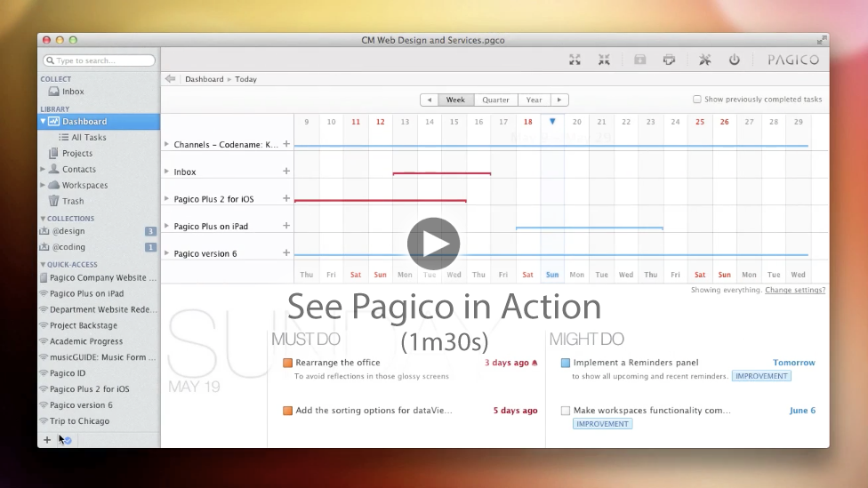Open the tools preferences icon

[x=704, y=60]
